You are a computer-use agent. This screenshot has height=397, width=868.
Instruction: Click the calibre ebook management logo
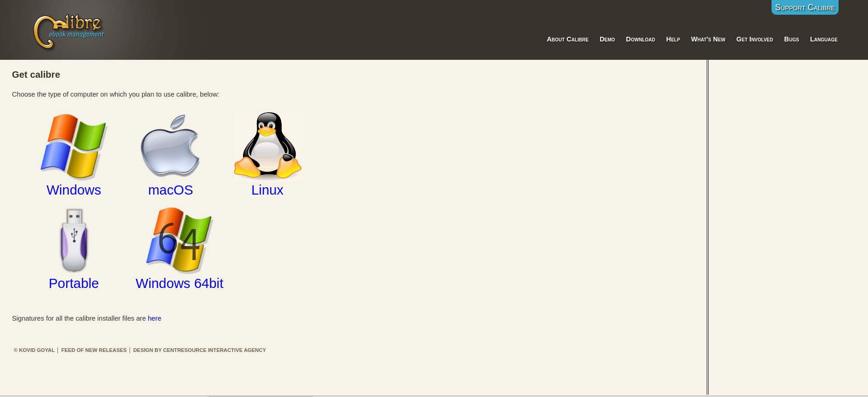pyautogui.click(x=69, y=31)
